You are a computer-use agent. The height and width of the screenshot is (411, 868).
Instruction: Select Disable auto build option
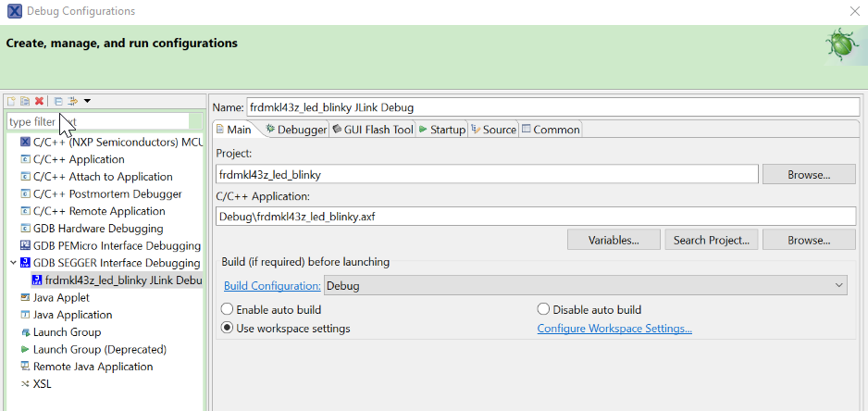tap(543, 310)
